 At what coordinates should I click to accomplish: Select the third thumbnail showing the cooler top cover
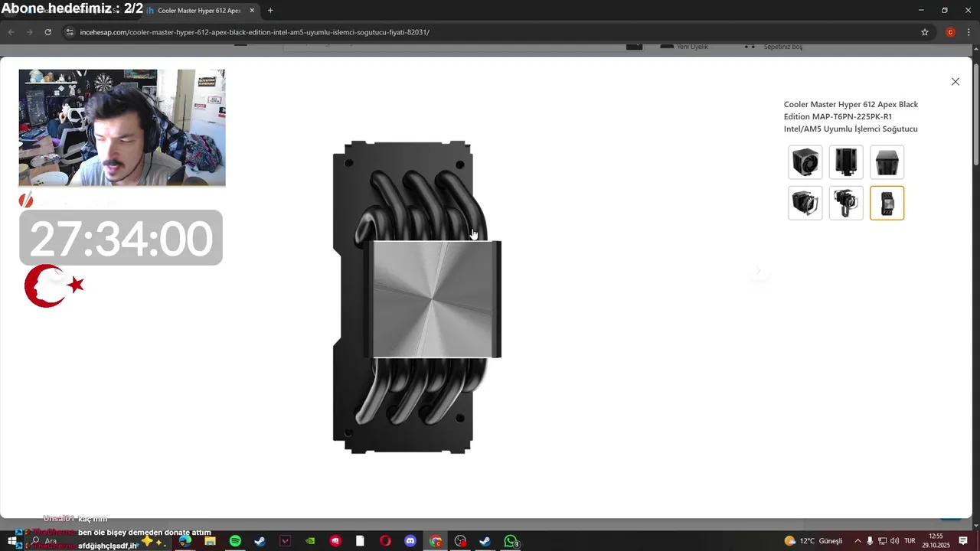click(x=887, y=162)
